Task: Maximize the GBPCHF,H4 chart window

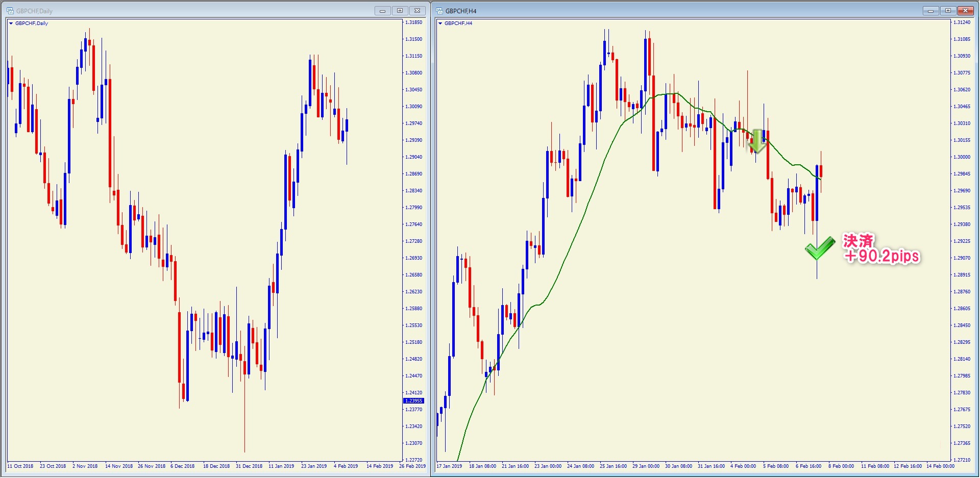Action: (x=948, y=11)
